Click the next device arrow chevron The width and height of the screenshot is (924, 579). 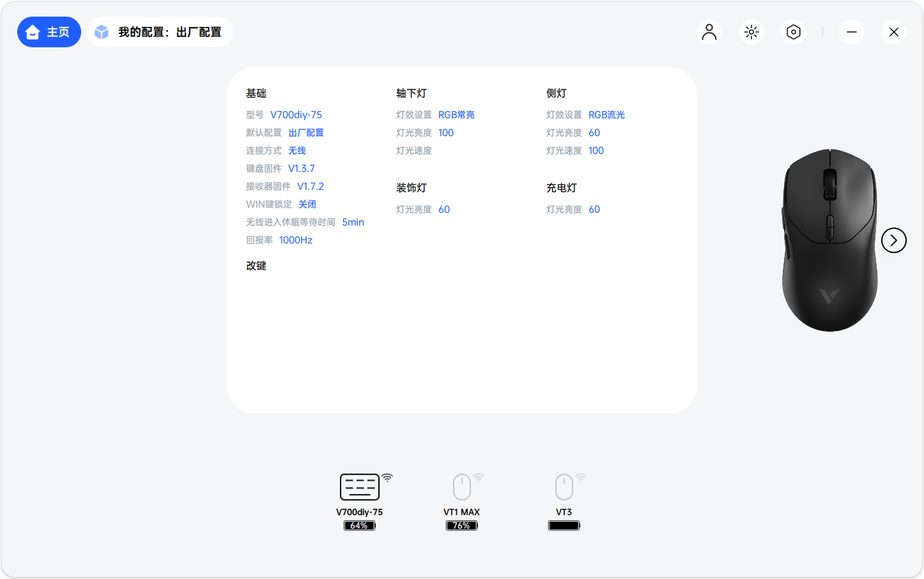tap(893, 240)
